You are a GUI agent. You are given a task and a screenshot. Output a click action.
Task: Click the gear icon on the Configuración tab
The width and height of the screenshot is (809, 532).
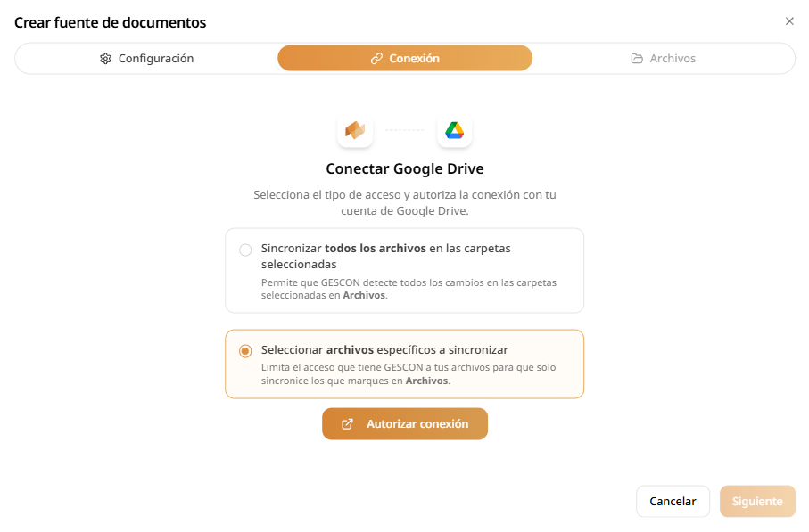coord(105,58)
